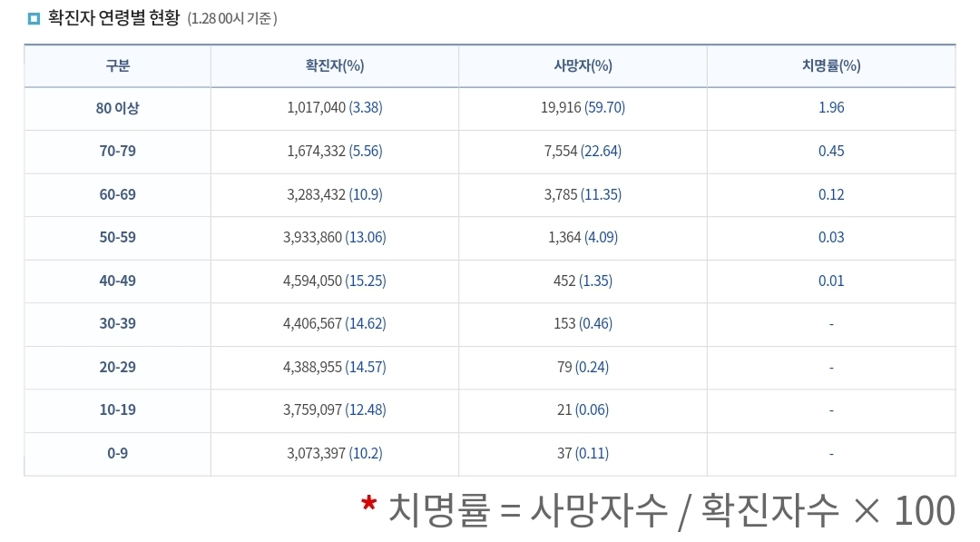Select the 60-69 age row label
The image size is (980, 542).
pos(117,194)
